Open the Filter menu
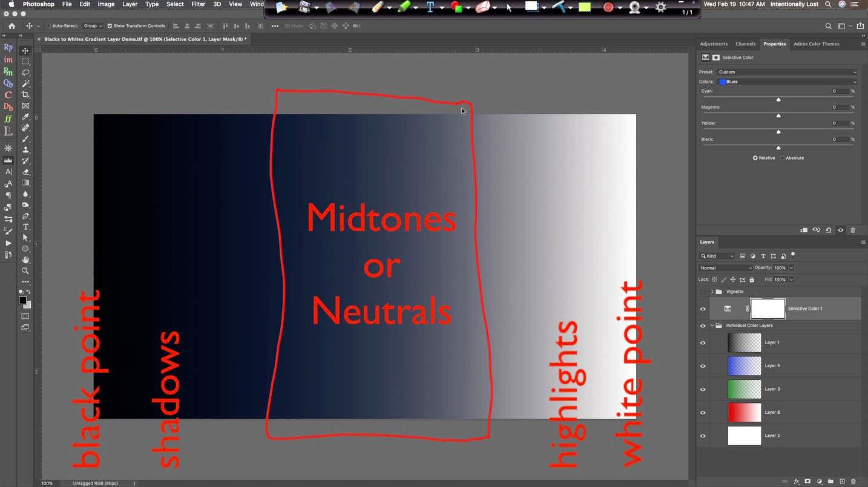Viewport: 868px width, 487px height. pos(198,4)
